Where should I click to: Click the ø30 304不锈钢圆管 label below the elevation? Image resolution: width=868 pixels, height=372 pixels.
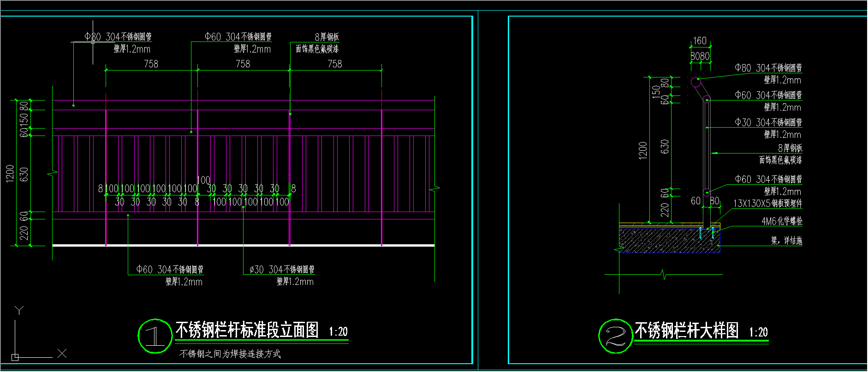282,270
